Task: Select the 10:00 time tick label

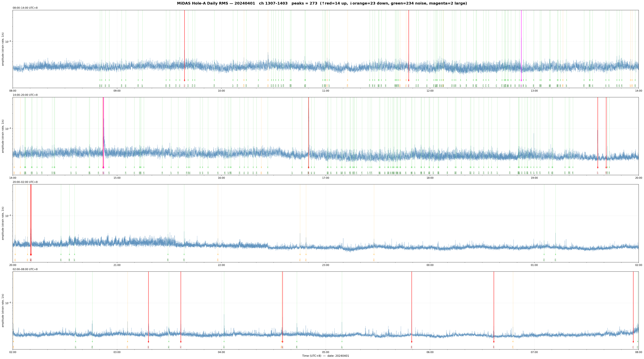Action: pos(221,91)
